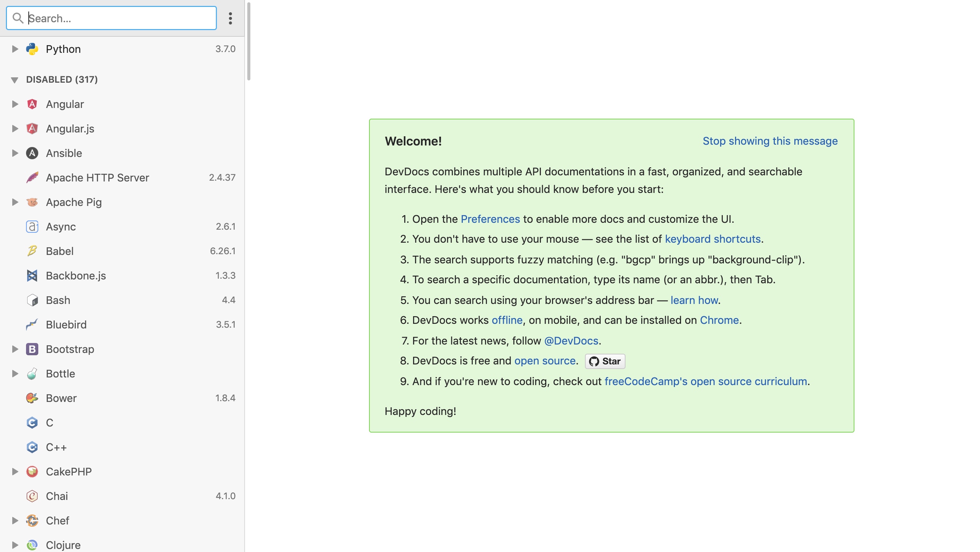Click the Bluebird logo icon
This screenshot has height=552, width=980.
pyautogui.click(x=32, y=325)
